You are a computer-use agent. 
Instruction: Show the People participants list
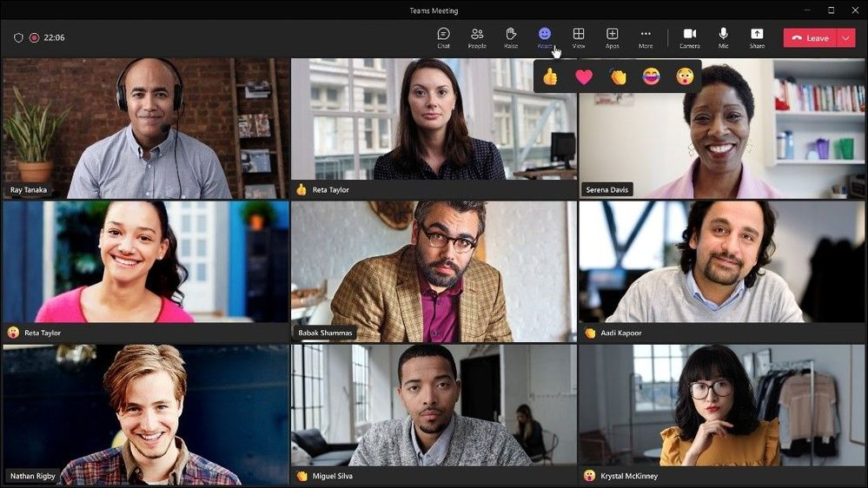coord(477,36)
